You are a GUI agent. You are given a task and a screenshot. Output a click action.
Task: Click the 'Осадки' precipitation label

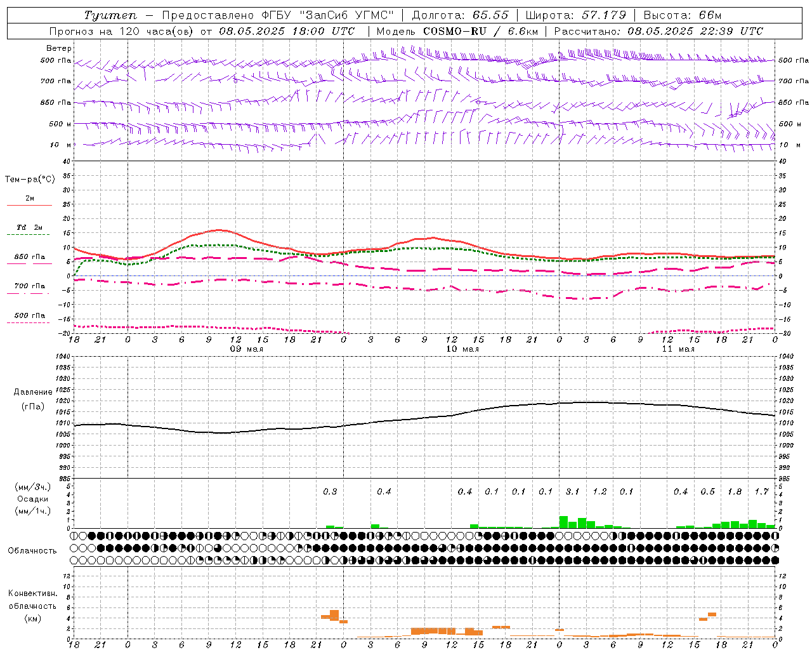pyautogui.click(x=33, y=499)
